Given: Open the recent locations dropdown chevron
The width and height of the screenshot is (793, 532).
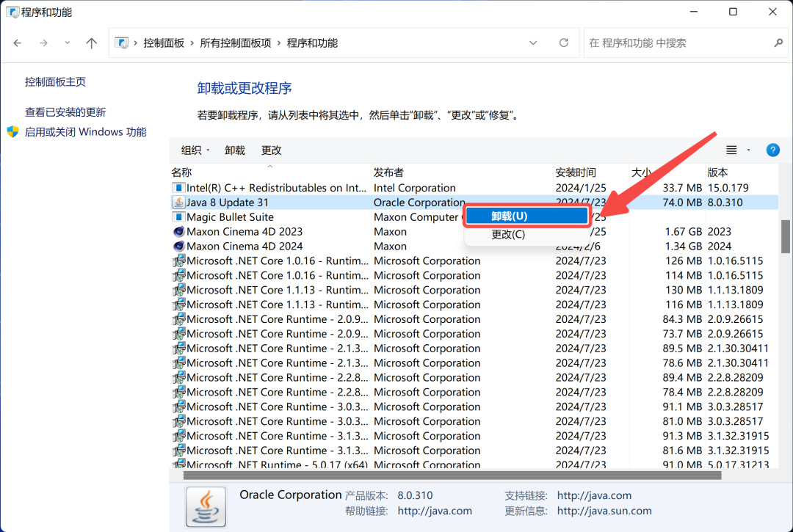Looking at the screenshot, I should [x=68, y=43].
